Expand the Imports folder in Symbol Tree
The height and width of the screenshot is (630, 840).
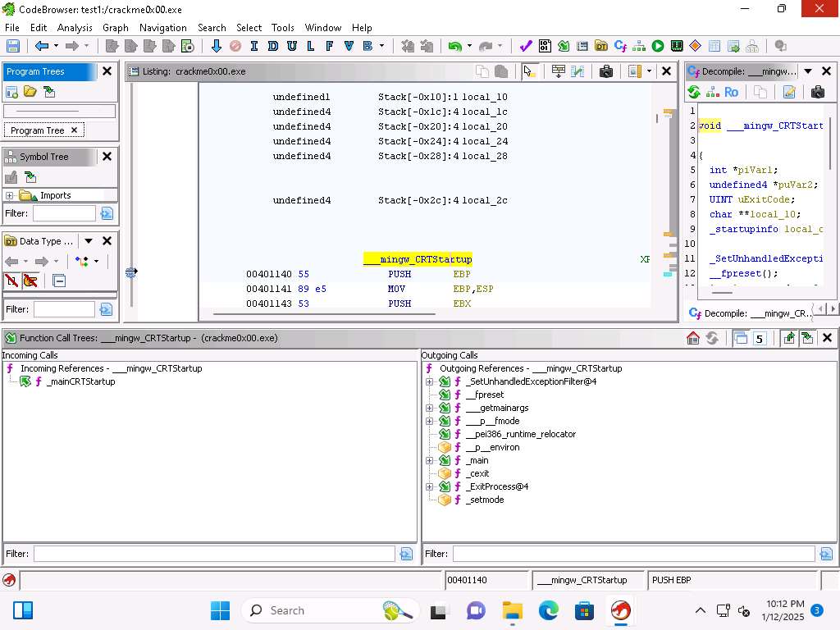[x=9, y=195]
